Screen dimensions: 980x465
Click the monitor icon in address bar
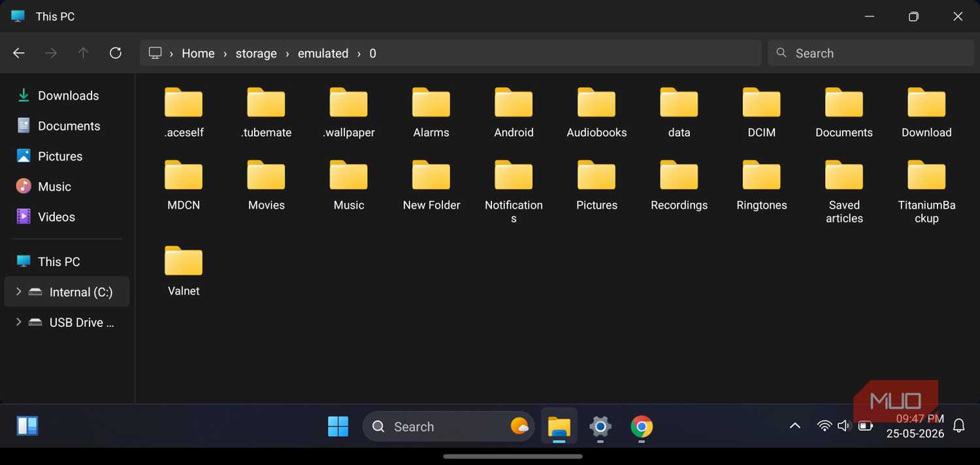[155, 53]
